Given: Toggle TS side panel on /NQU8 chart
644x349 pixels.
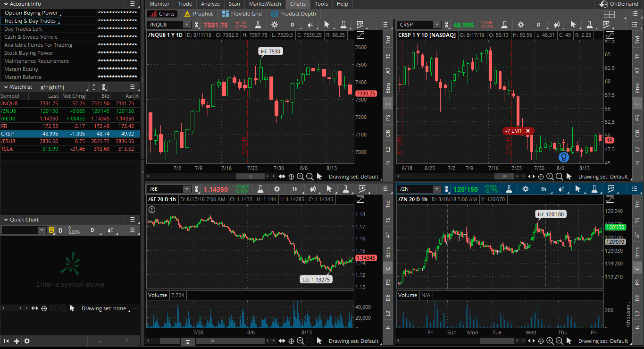Looking at the screenshot, I should pyautogui.click(x=388, y=56).
